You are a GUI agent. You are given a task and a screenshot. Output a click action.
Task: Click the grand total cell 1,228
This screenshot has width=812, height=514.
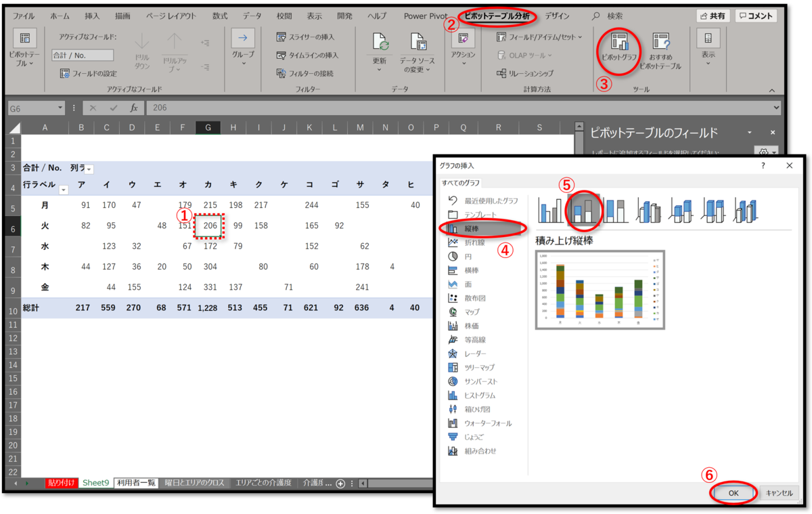tap(207, 307)
